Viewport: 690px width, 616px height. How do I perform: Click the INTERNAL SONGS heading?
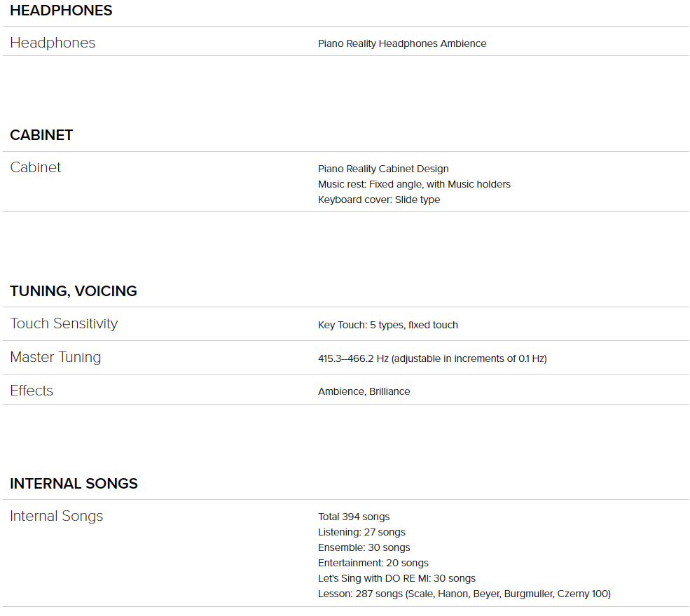[74, 484]
